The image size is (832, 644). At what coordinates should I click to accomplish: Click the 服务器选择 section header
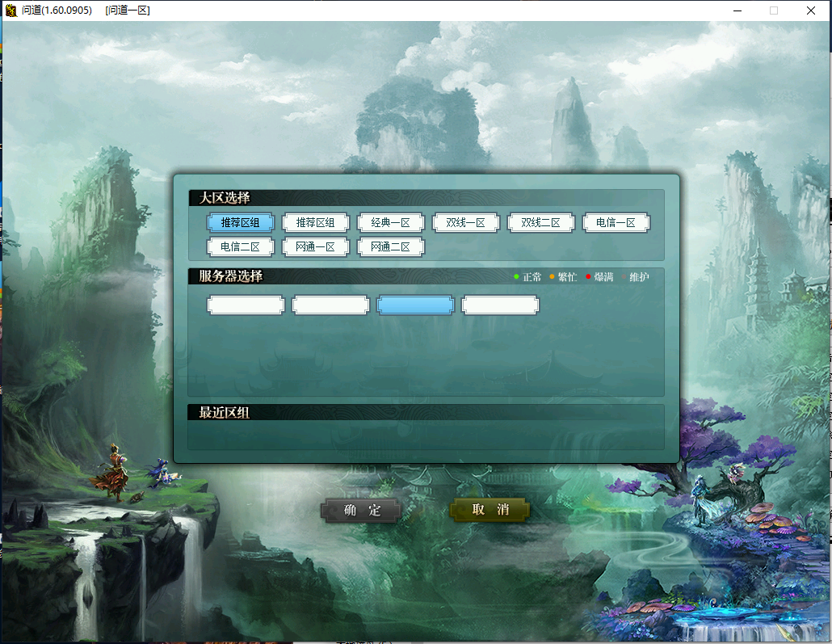point(231,276)
